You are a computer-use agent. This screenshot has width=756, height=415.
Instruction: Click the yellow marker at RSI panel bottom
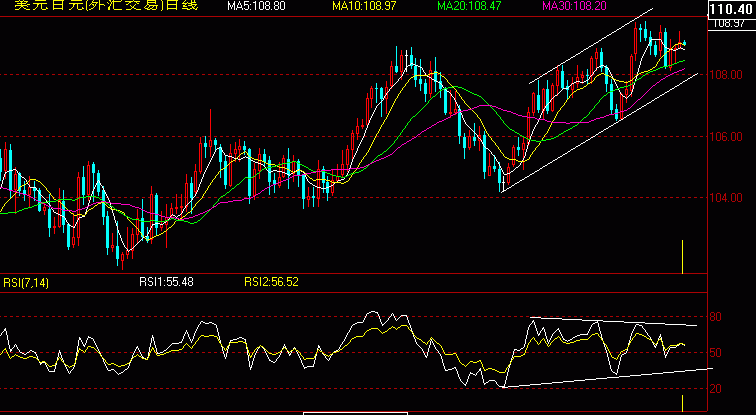[x=682, y=403]
